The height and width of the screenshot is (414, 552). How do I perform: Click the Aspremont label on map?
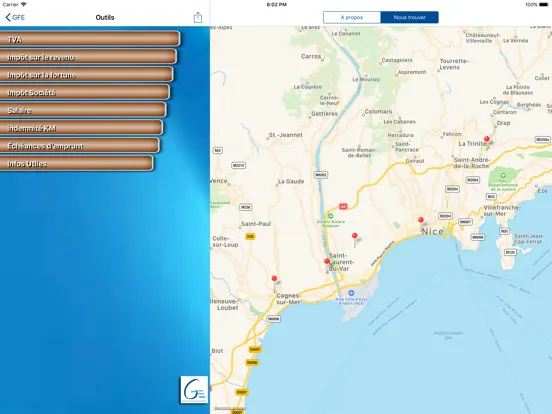[x=412, y=72]
